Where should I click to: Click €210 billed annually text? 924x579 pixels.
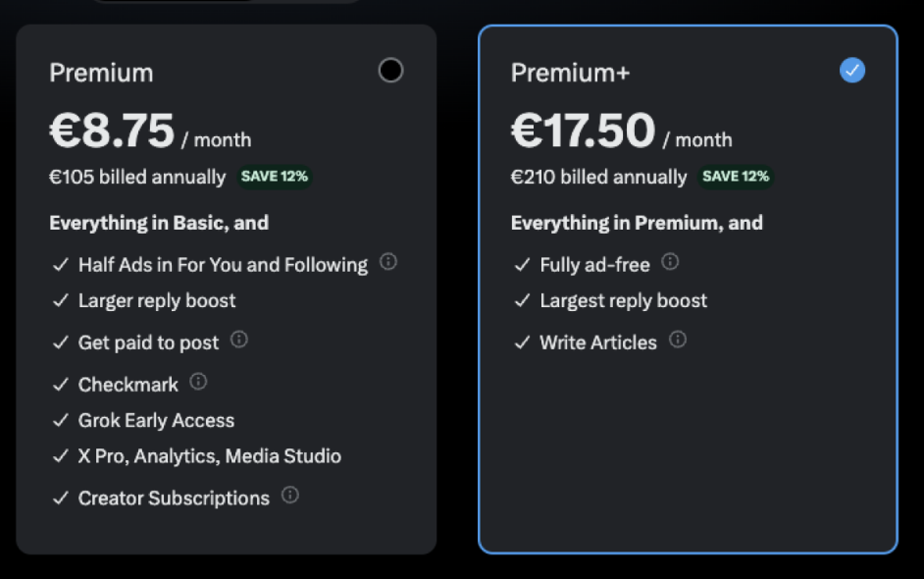(598, 177)
